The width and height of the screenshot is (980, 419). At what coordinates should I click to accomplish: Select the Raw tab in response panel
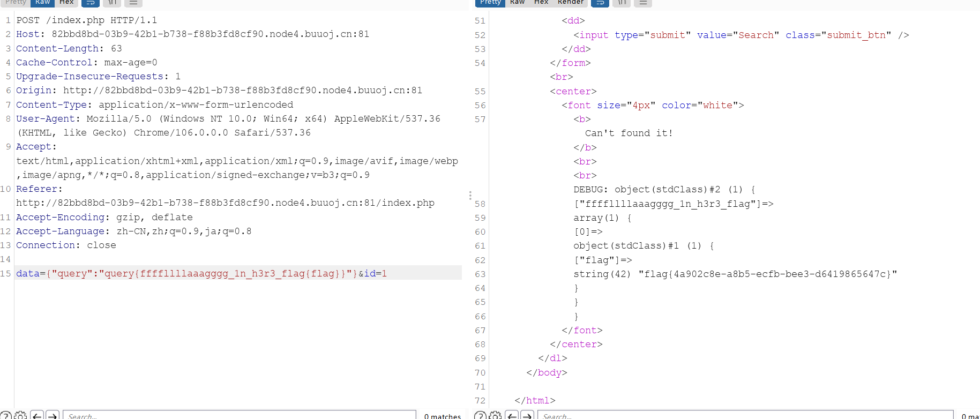click(517, 3)
